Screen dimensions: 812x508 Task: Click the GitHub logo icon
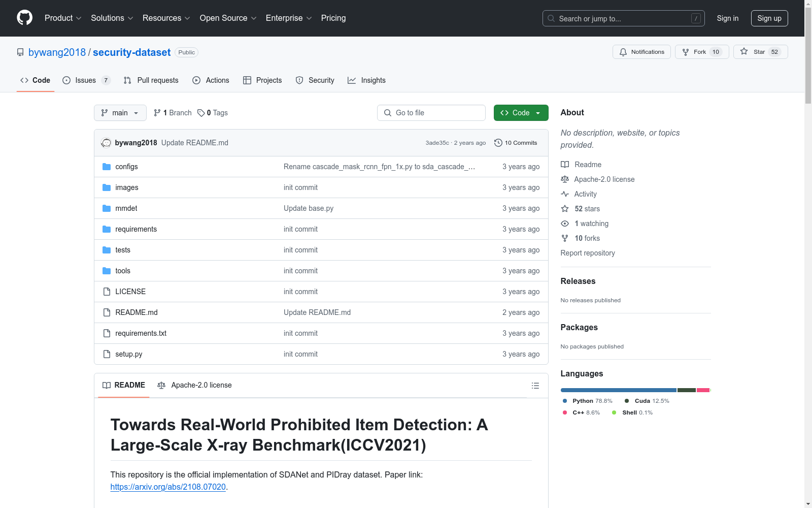click(24, 18)
